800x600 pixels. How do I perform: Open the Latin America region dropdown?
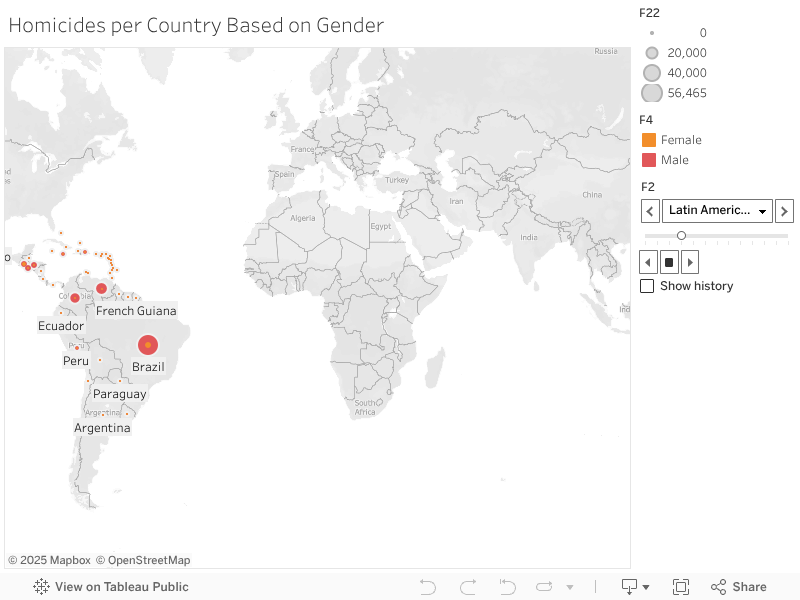[x=717, y=210]
